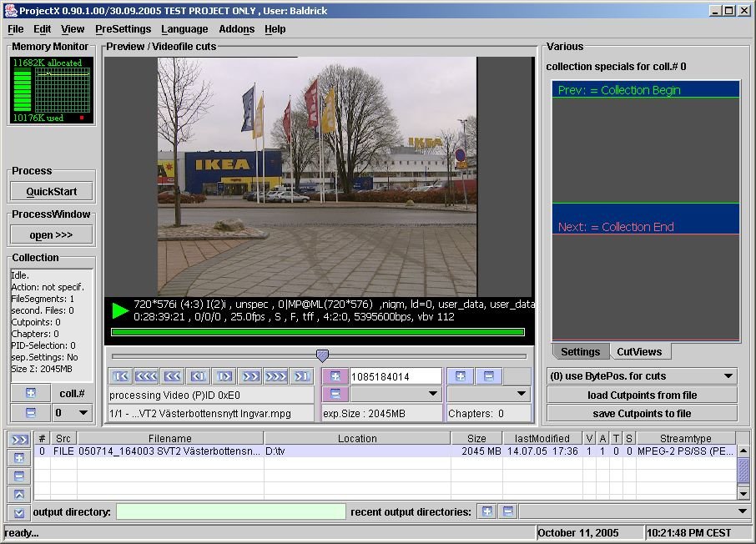Open the Addons menu

click(237, 29)
